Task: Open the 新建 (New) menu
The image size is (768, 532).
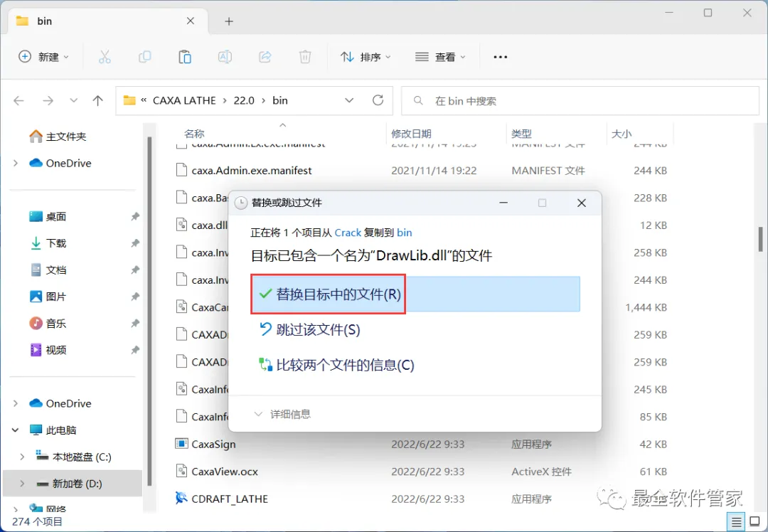Action: pos(43,57)
